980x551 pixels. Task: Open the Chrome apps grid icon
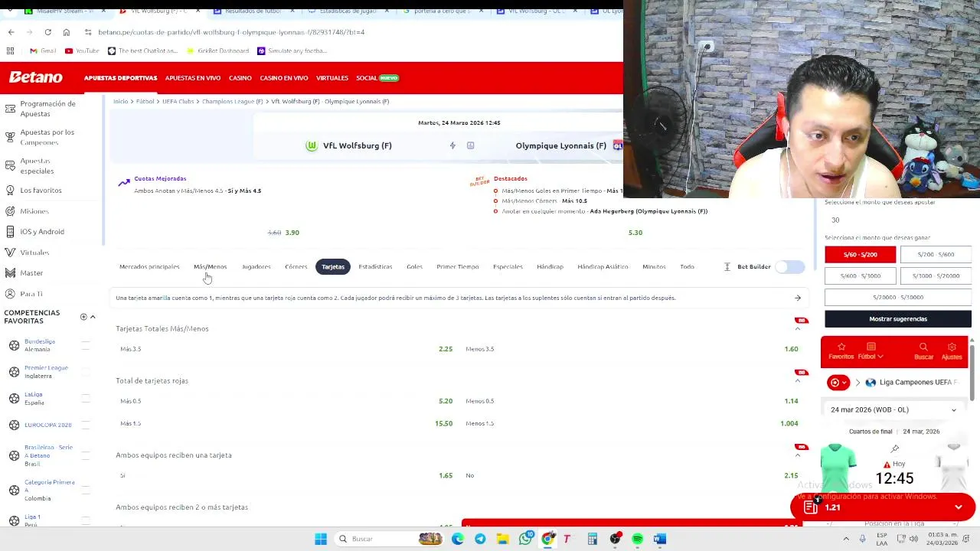[10, 51]
